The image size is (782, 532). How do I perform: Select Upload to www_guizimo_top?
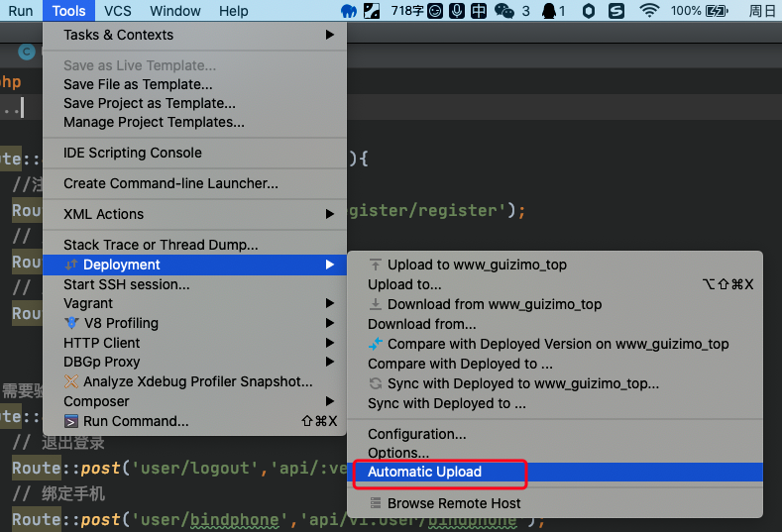[555, 265]
